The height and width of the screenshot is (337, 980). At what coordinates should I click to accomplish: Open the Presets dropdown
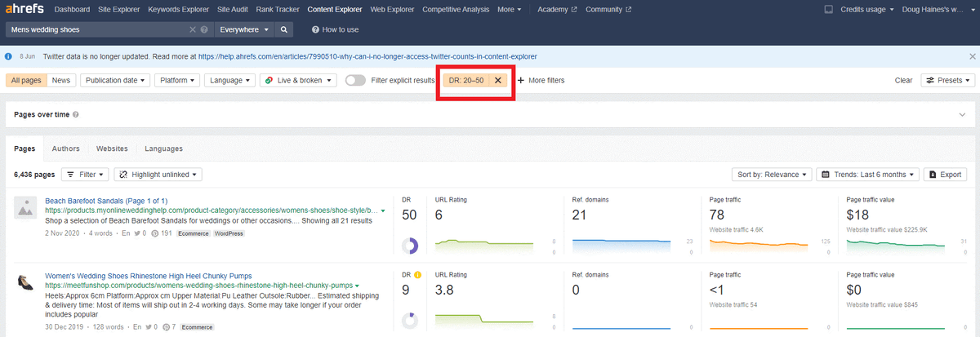(948, 80)
